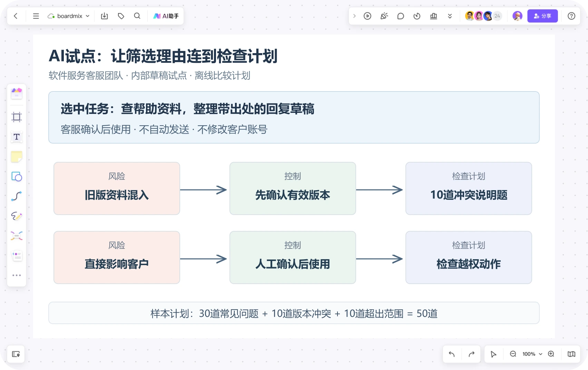Start presentation play mode

pos(367,16)
